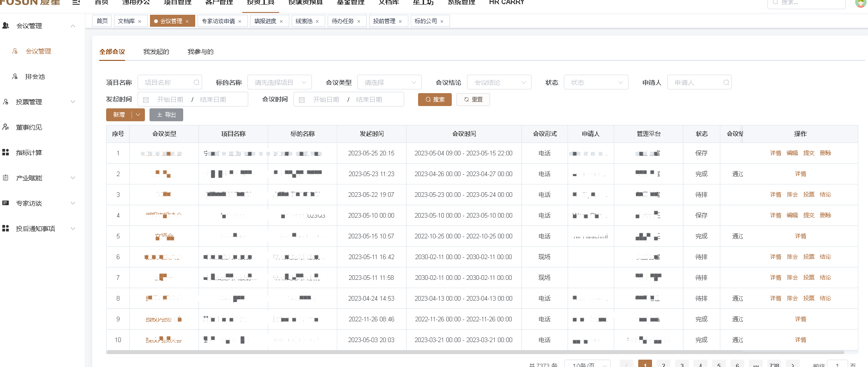868x367 pixels.
Task: Click the 搜索 button
Action: [x=435, y=100]
